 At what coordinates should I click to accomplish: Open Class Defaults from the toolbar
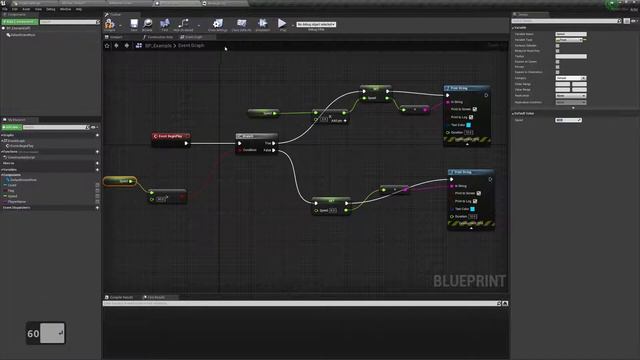[x=242, y=24]
